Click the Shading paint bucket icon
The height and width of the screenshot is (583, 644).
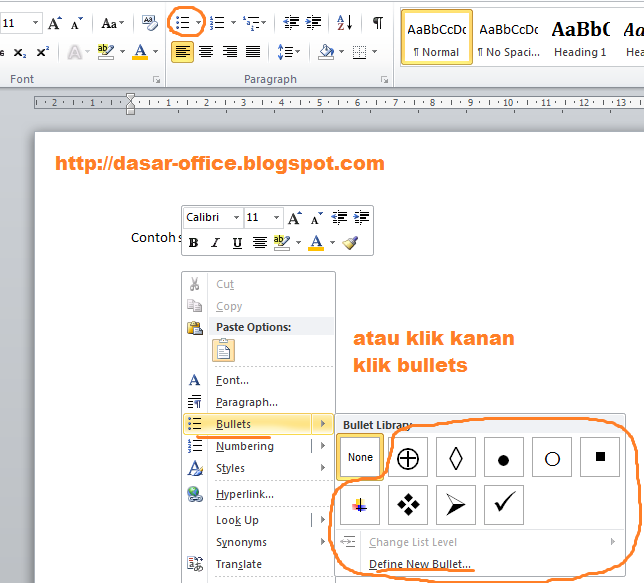click(326, 52)
